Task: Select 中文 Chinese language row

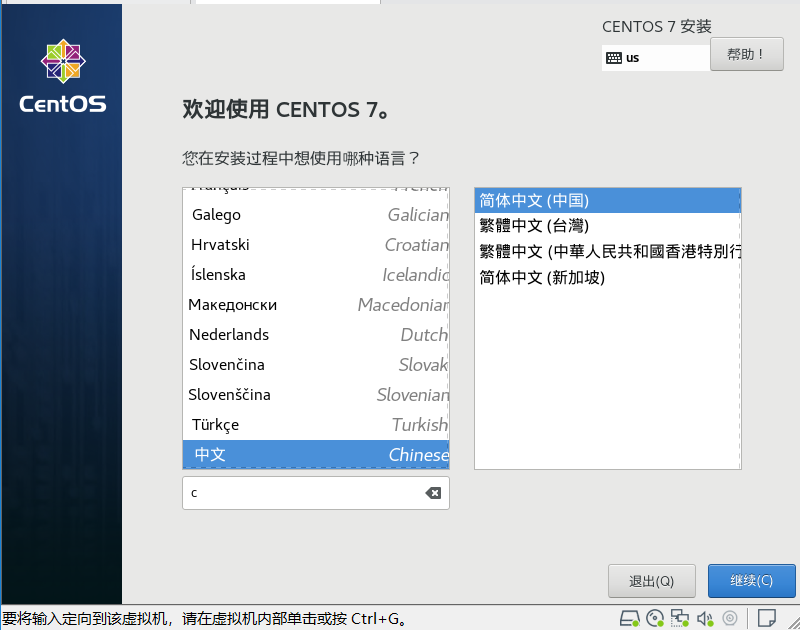Action: coord(316,455)
